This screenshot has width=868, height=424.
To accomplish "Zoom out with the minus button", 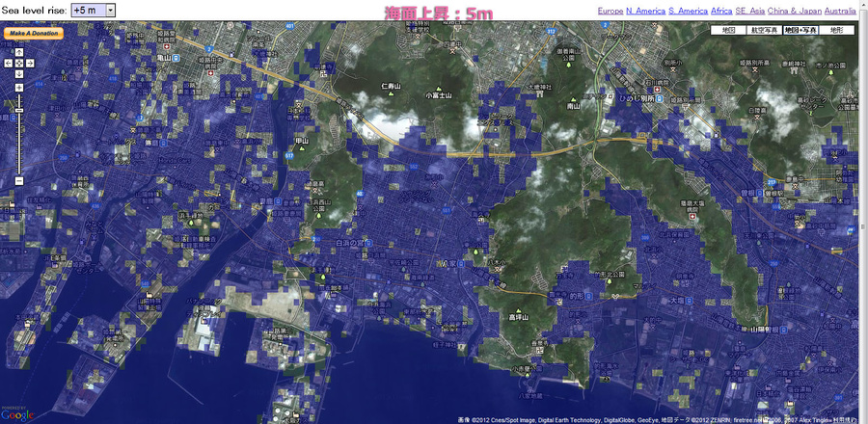I will click(18, 181).
